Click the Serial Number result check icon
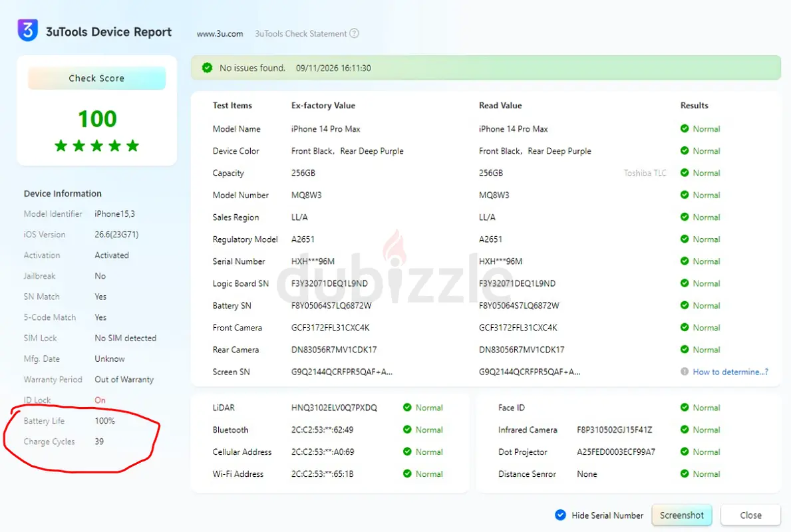 coord(685,261)
